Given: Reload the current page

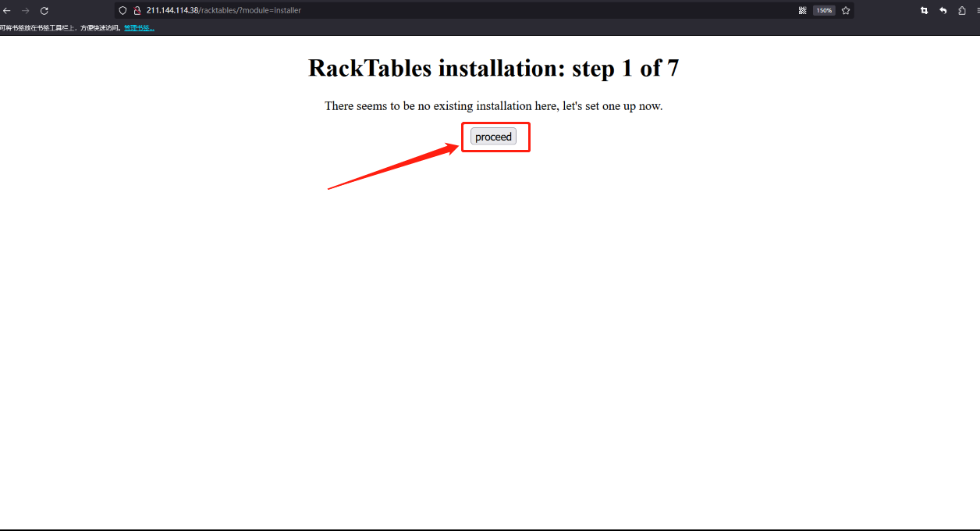Looking at the screenshot, I should (44, 11).
